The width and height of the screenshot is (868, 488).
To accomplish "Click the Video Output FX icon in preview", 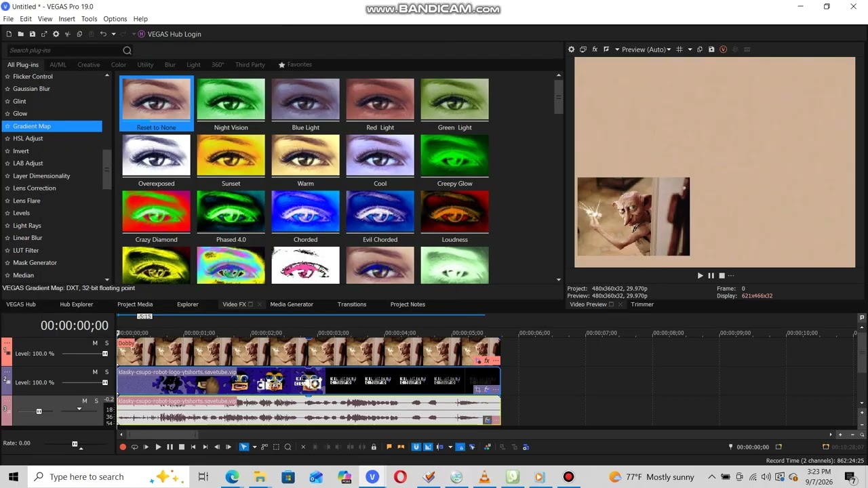I will pyautogui.click(x=595, y=49).
